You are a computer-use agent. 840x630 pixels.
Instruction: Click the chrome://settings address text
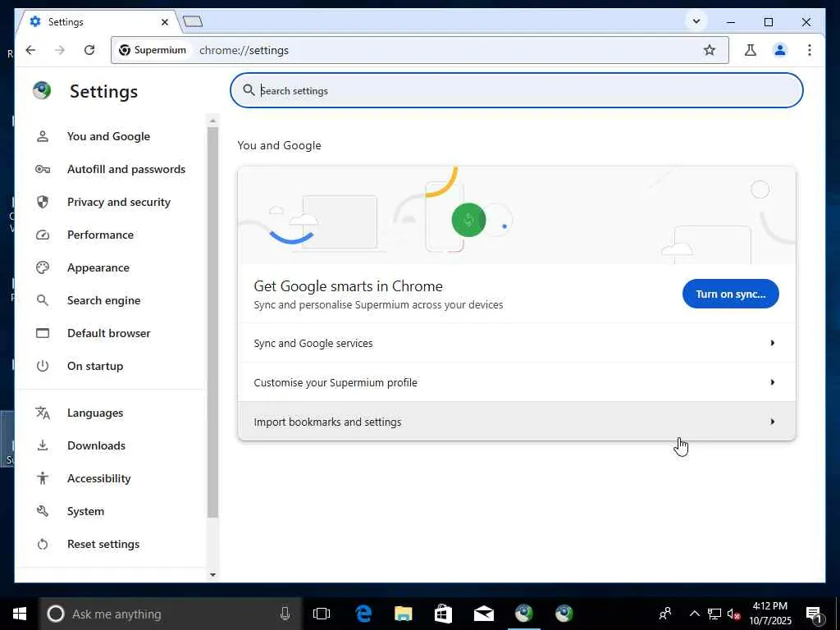244,50
